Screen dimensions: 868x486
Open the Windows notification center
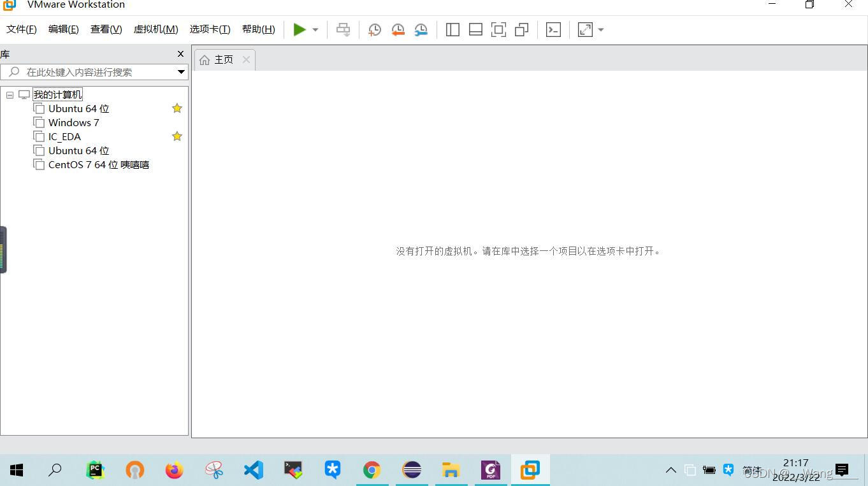click(842, 470)
